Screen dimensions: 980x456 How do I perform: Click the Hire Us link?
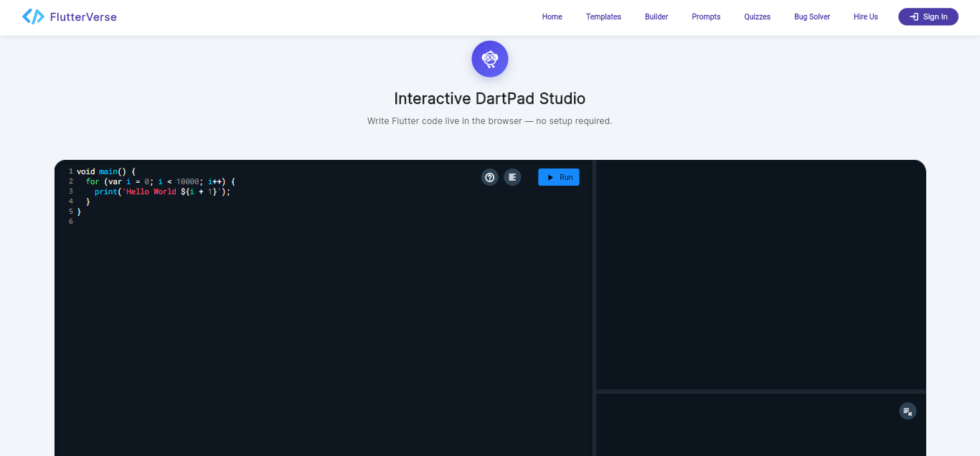(865, 16)
